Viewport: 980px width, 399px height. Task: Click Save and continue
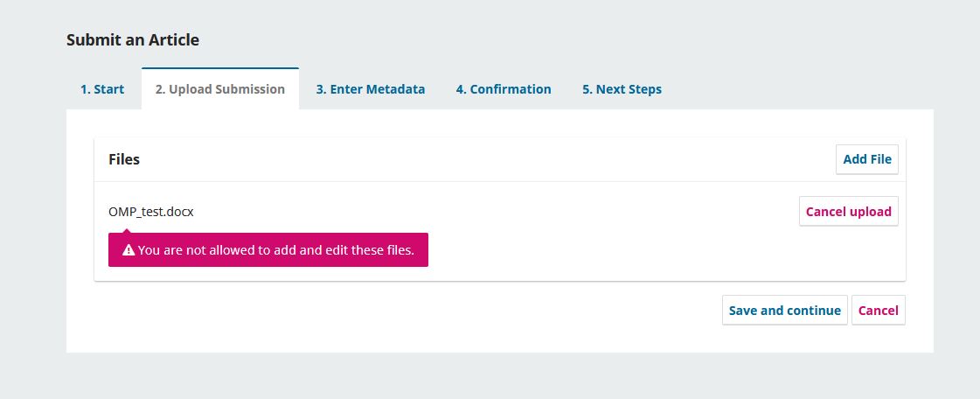click(x=784, y=311)
